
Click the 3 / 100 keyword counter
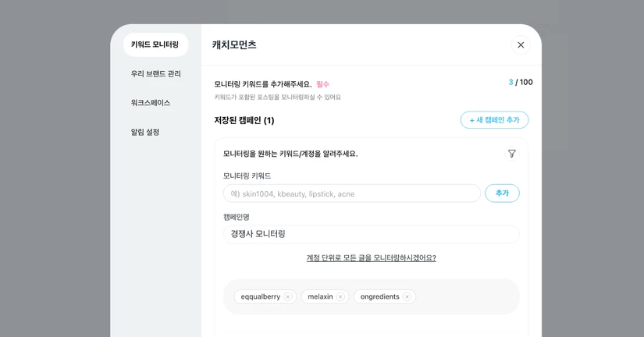click(520, 82)
